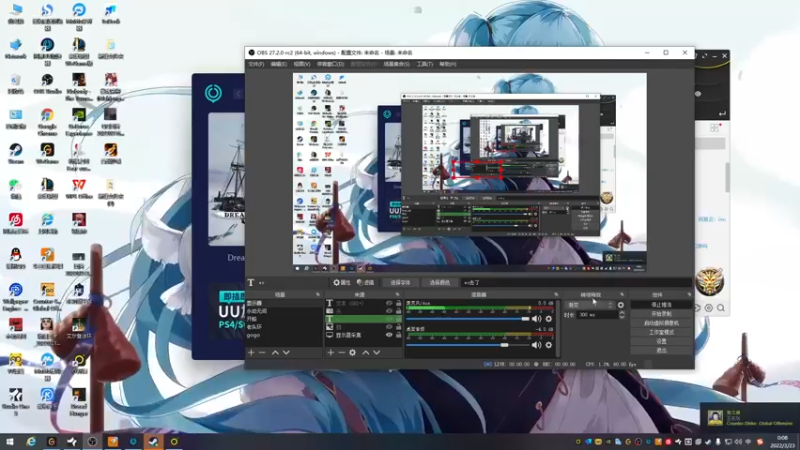This screenshot has height=450, width=800.
Task: Mute the microphone channel speaker icon
Action: (x=536, y=319)
